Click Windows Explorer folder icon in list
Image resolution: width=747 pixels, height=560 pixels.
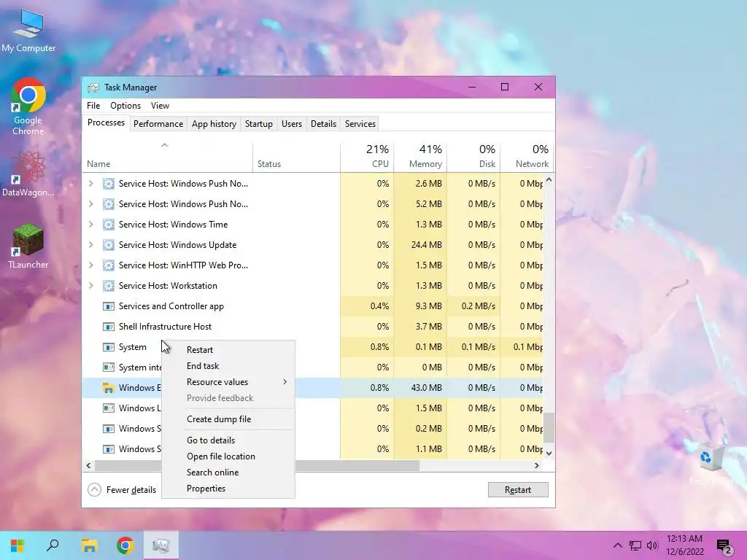coord(109,388)
